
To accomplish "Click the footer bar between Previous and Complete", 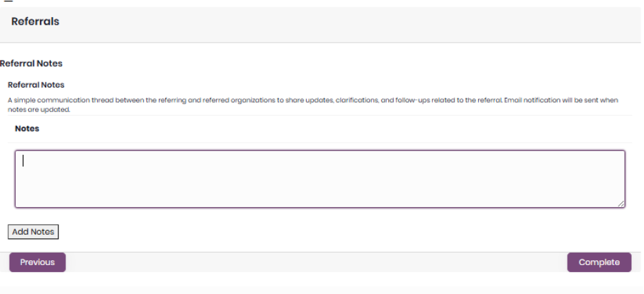I will tap(316, 262).
